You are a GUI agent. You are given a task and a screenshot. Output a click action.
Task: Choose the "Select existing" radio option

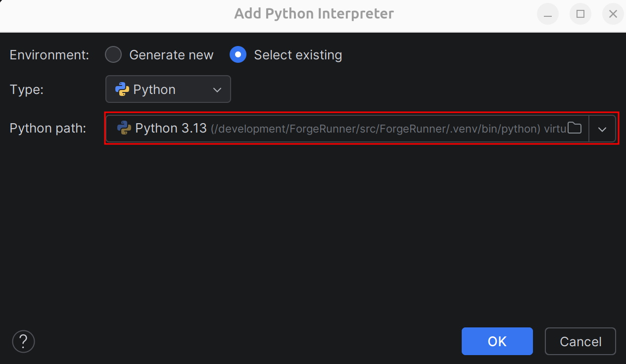pos(238,55)
